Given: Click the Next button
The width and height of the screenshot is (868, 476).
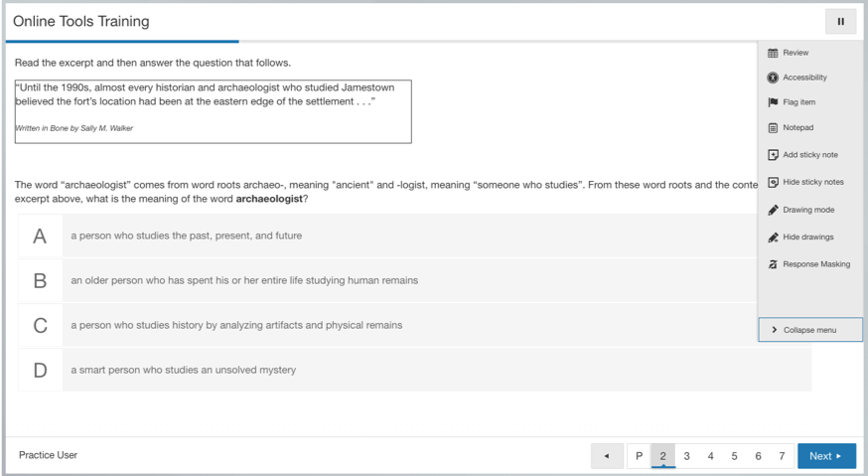Looking at the screenshot, I should (825, 456).
